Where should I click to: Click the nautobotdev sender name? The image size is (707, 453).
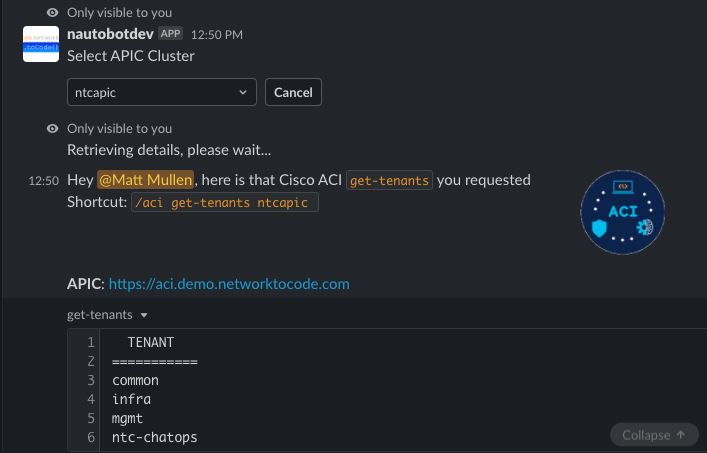(x=110, y=34)
